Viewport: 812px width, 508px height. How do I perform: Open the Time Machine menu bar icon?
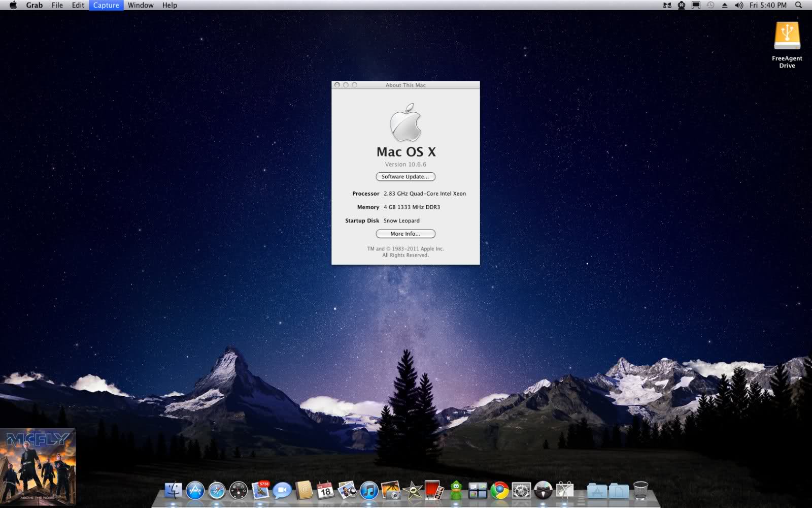coord(710,5)
